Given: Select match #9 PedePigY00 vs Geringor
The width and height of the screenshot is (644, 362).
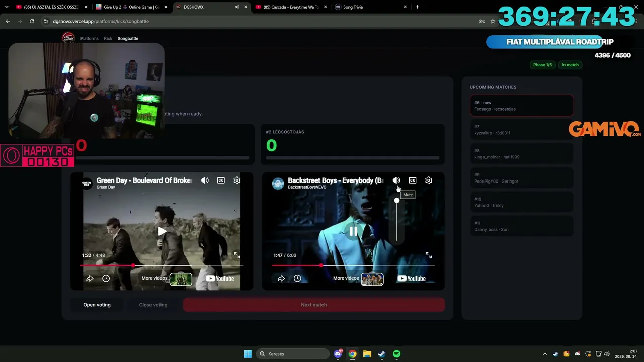Looking at the screenshot, I should point(522,178).
